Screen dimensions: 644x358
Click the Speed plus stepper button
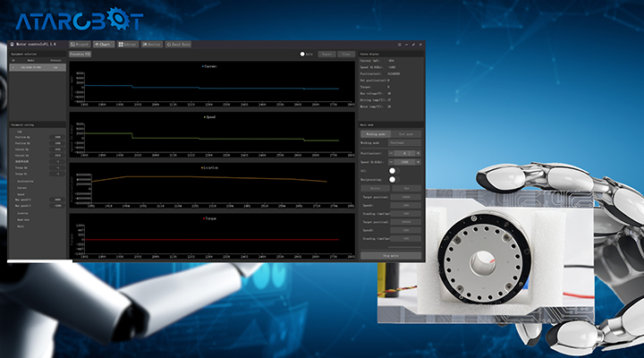(418, 162)
